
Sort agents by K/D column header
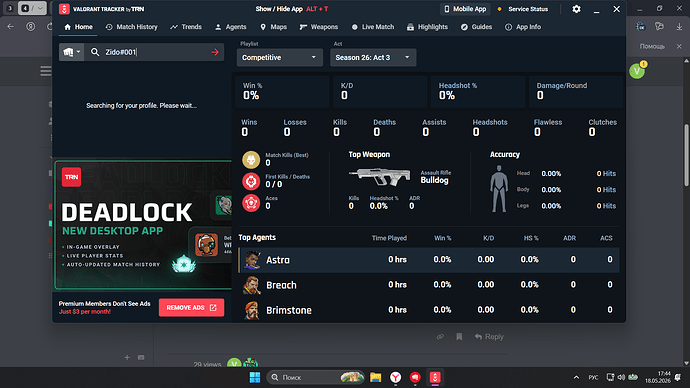click(x=488, y=238)
